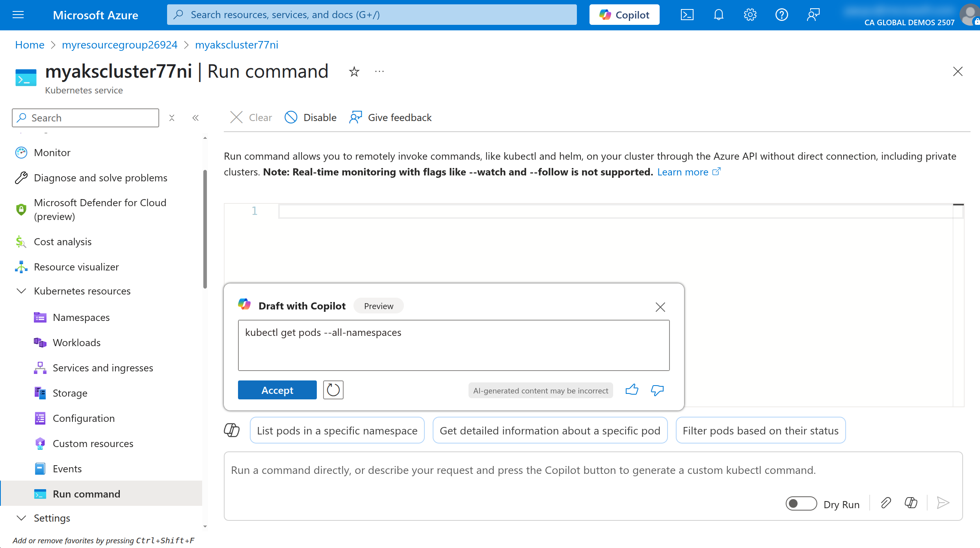Give thumbs up to the Copilot draft
Image resolution: width=980 pixels, height=548 pixels.
[632, 390]
